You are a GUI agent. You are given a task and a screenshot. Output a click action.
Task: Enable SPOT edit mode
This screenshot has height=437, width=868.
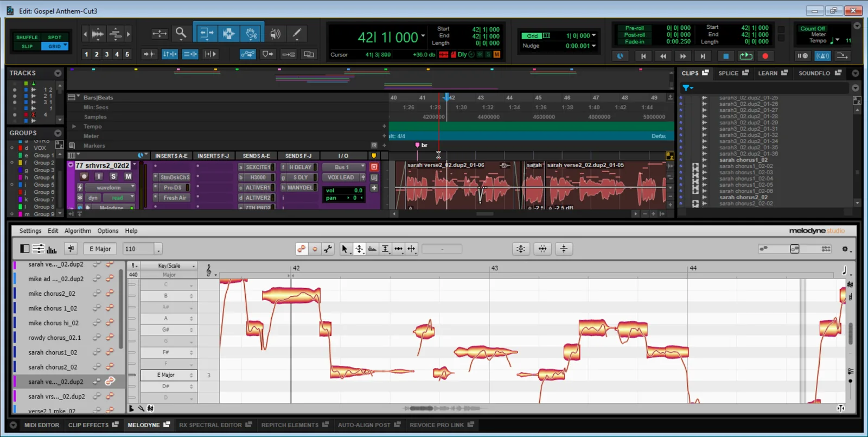tap(55, 37)
